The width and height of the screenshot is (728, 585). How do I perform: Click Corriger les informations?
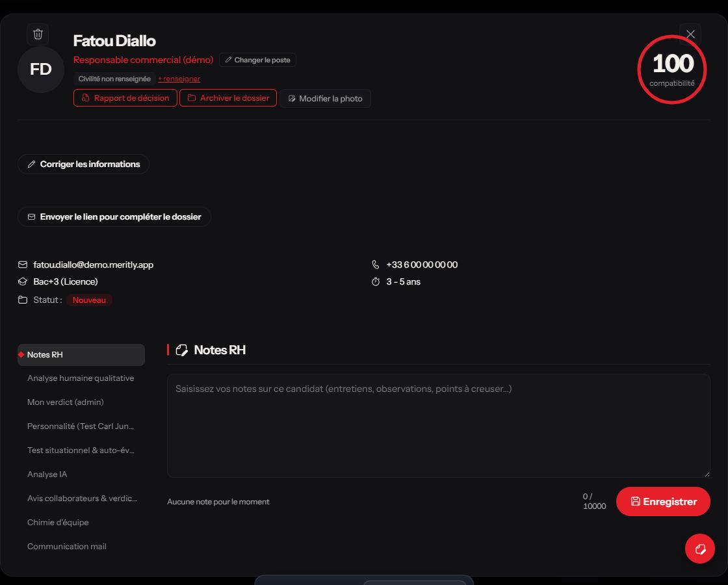pyautogui.click(x=83, y=164)
